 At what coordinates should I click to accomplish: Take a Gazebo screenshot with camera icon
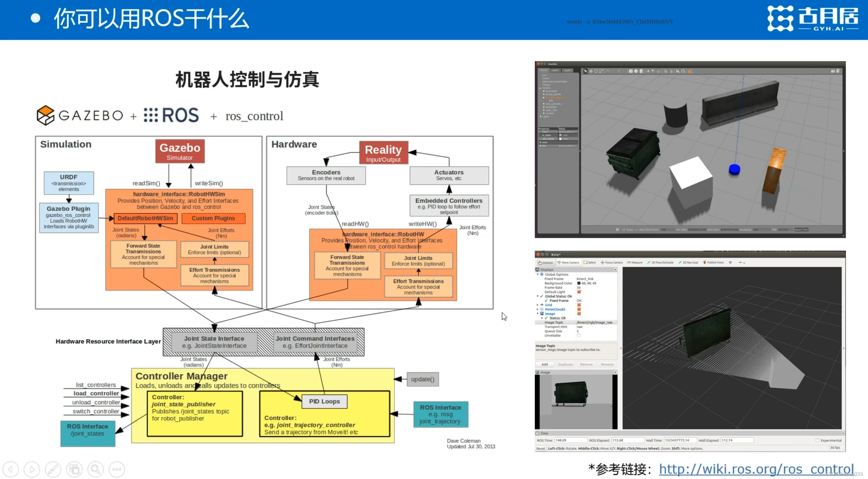[x=833, y=71]
